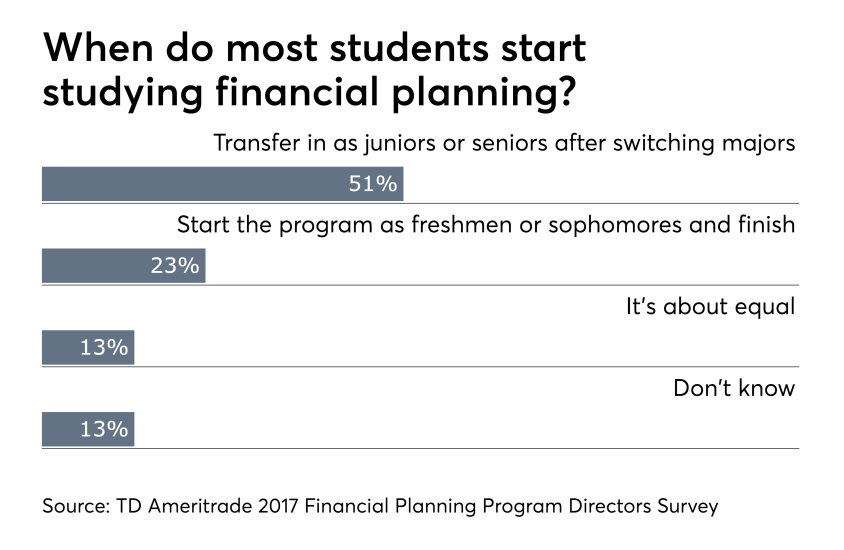Click the '23%' value text

pos(175,266)
